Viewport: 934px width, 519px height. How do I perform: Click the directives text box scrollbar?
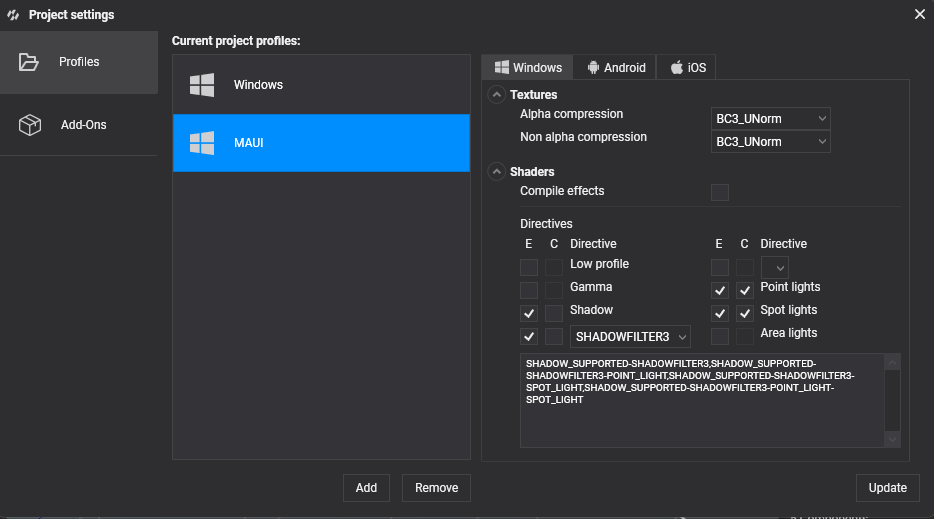coord(892,400)
